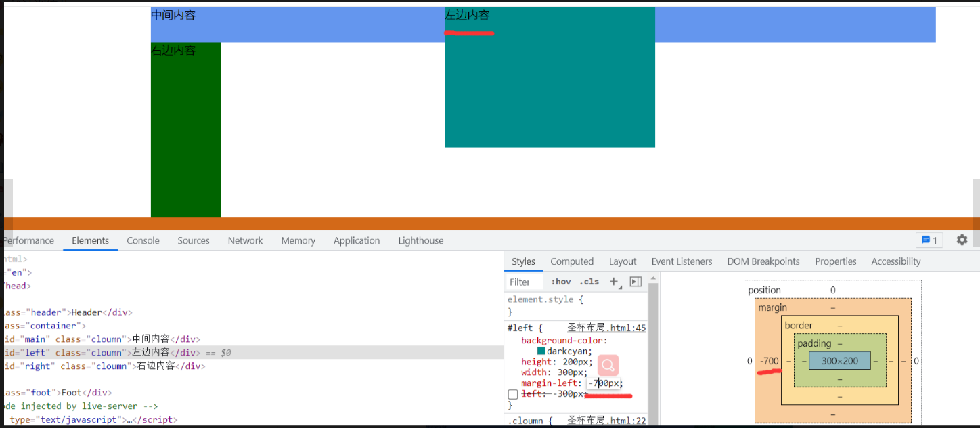Open the Properties pane tab
This screenshot has width=980, height=428.
coord(836,261)
